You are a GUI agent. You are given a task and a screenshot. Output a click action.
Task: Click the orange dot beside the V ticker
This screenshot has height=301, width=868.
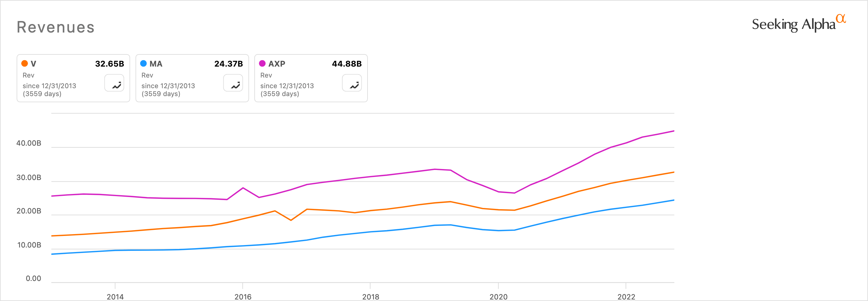[x=25, y=64]
